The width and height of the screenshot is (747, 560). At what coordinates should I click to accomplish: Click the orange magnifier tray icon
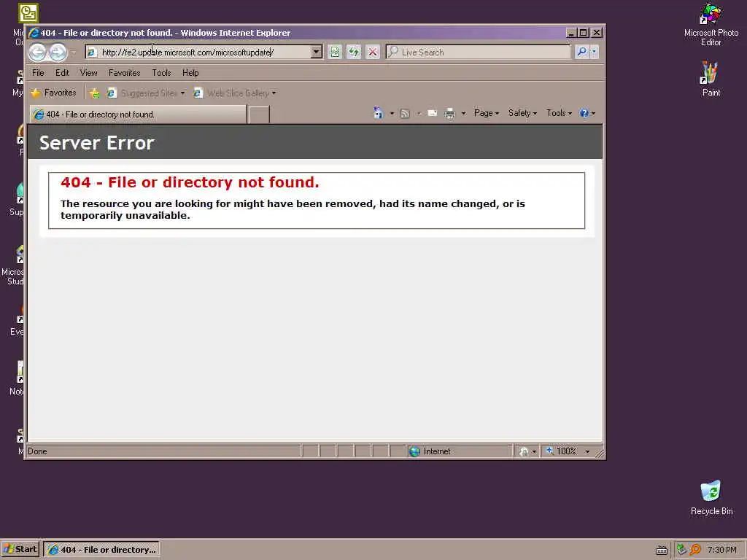[x=695, y=550]
